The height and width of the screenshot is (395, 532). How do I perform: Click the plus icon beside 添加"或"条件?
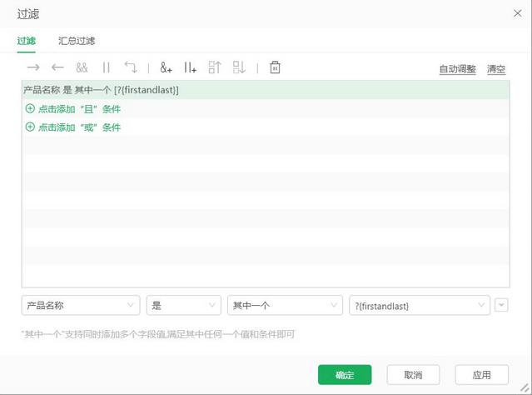[x=30, y=127]
